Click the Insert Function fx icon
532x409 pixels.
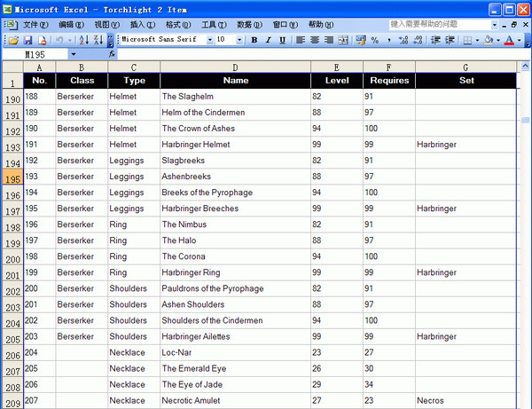coord(112,54)
